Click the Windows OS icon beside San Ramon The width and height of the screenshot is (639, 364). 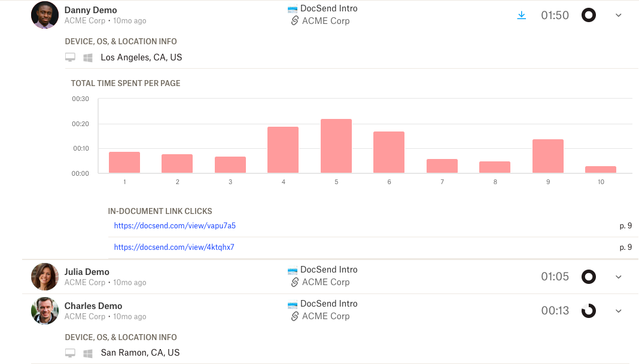click(x=88, y=353)
